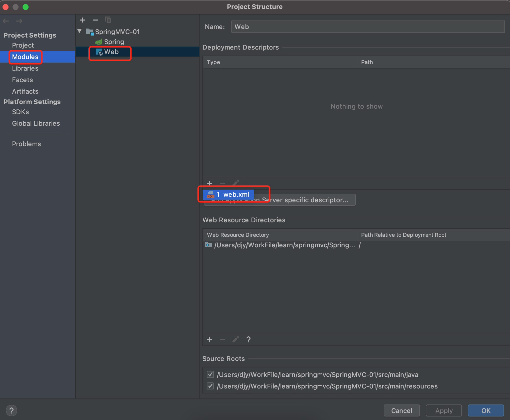The height and width of the screenshot is (420, 510).
Task: Click Path Relative to Deployment Root header
Action: [x=433, y=235]
